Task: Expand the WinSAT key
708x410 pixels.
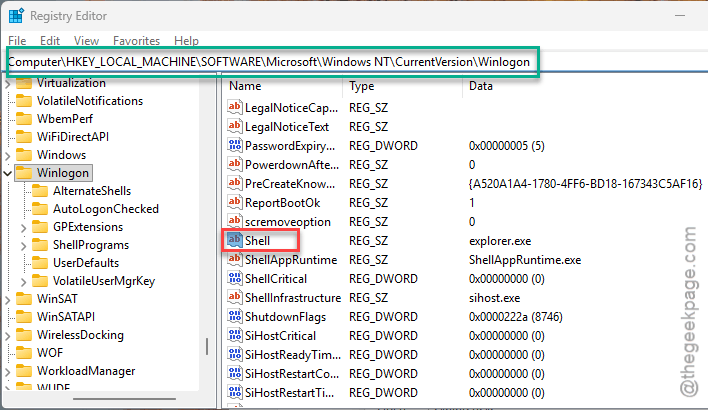Action: [8, 299]
